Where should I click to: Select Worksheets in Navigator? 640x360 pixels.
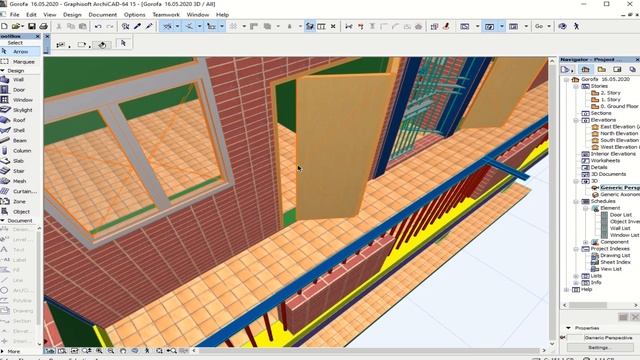coord(605,161)
